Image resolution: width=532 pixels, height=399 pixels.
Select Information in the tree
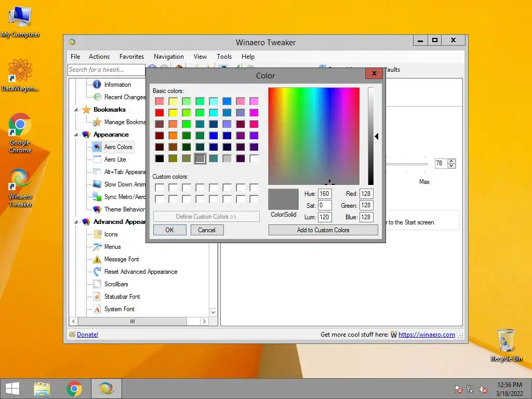[x=117, y=85]
